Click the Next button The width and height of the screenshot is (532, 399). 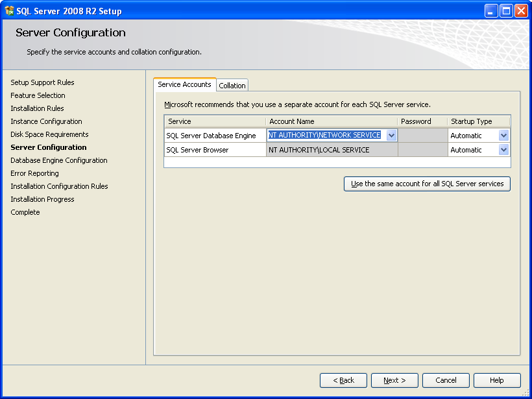394,380
